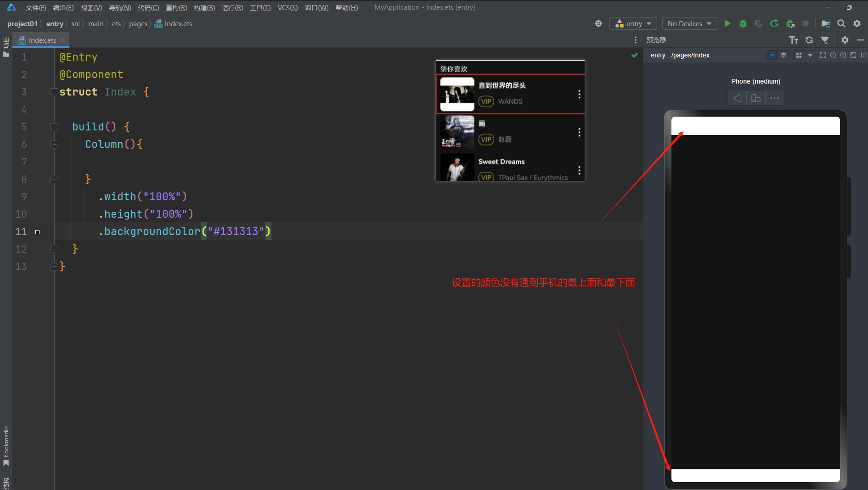This screenshot has width=868, height=490.
Task: Zoom out on the device preview
Action: point(833,55)
